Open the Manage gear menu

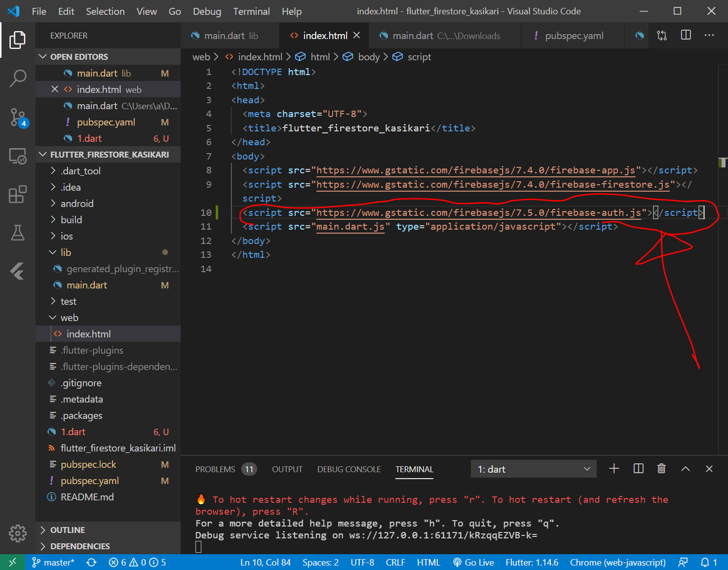click(x=18, y=533)
